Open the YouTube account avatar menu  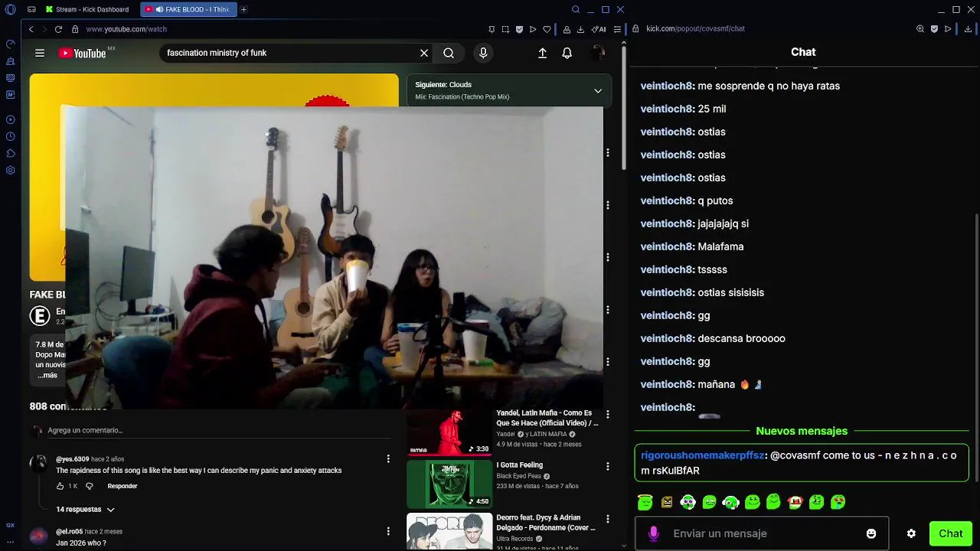598,53
